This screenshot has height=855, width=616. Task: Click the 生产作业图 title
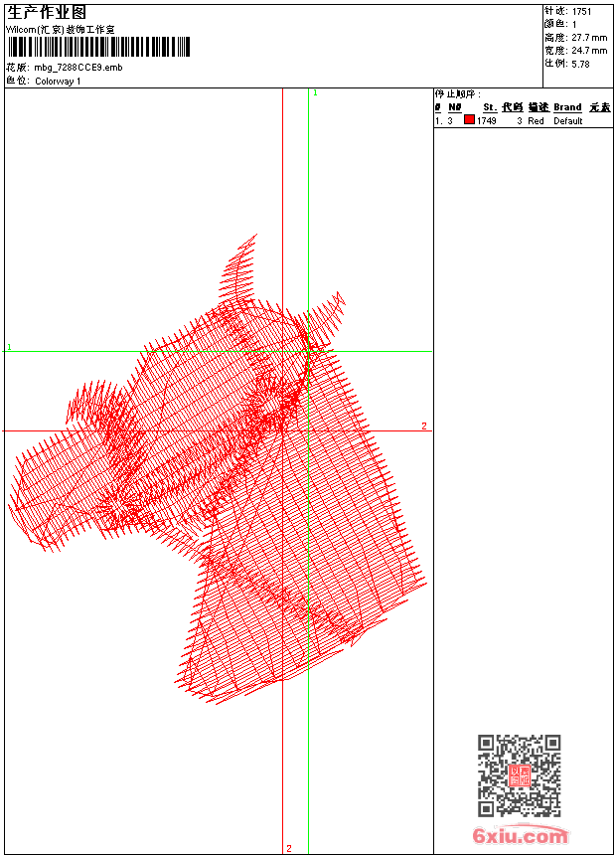47,12
